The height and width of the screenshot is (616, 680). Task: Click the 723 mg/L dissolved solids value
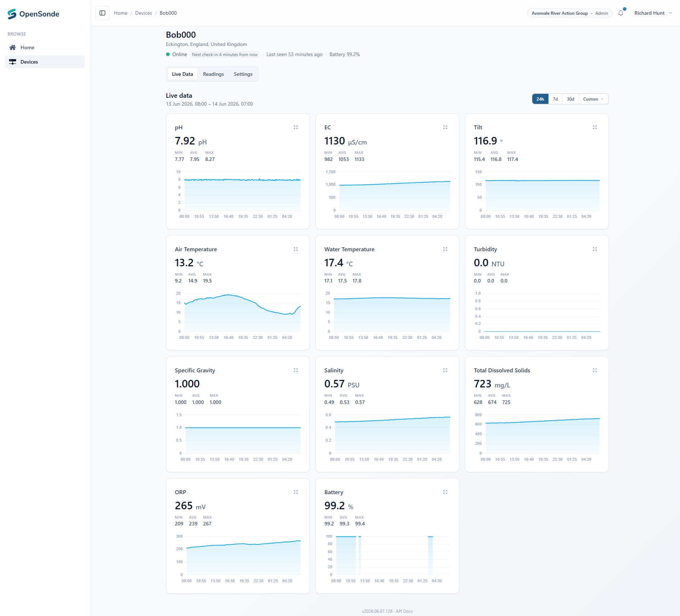[492, 384]
